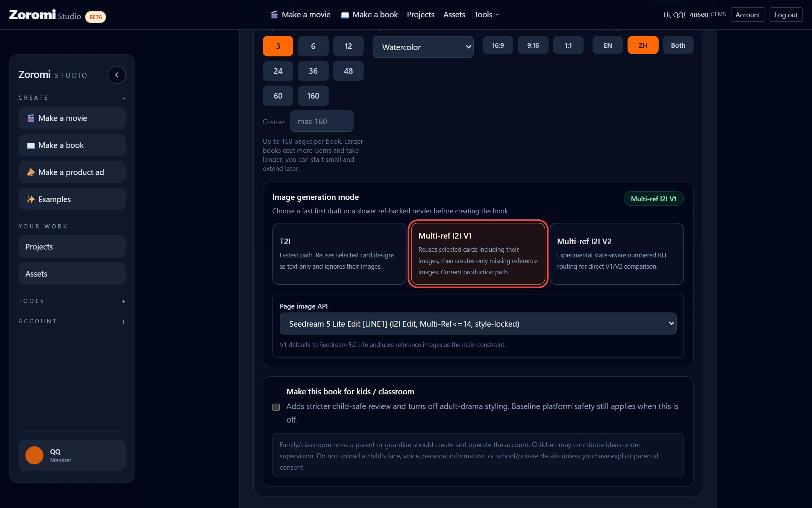
Task: Click the orange QQ avatar circle
Action: pos(34,455)
